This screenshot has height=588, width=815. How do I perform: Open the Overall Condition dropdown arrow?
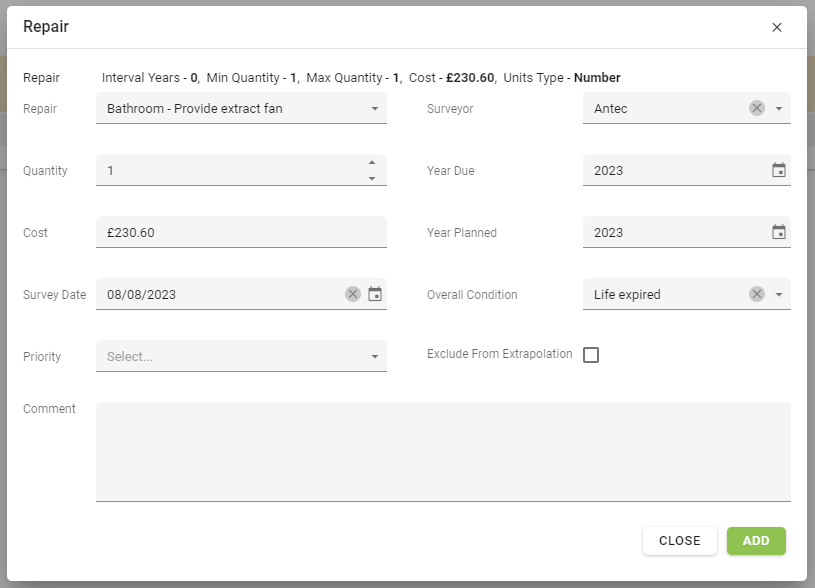click(779, 294)
